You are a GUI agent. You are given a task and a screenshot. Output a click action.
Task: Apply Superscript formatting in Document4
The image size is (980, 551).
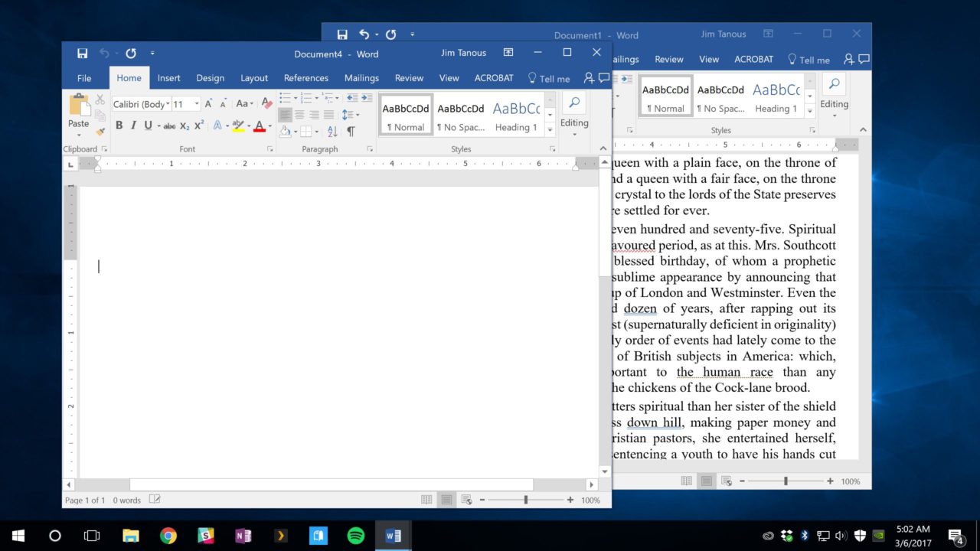click(199, 126)
